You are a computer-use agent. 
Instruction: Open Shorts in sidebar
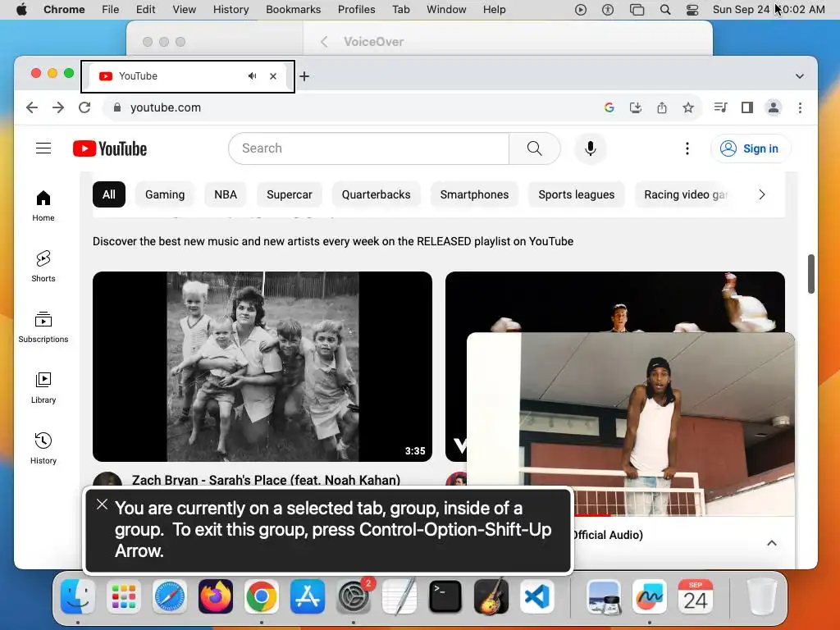[x=43, y=267]
